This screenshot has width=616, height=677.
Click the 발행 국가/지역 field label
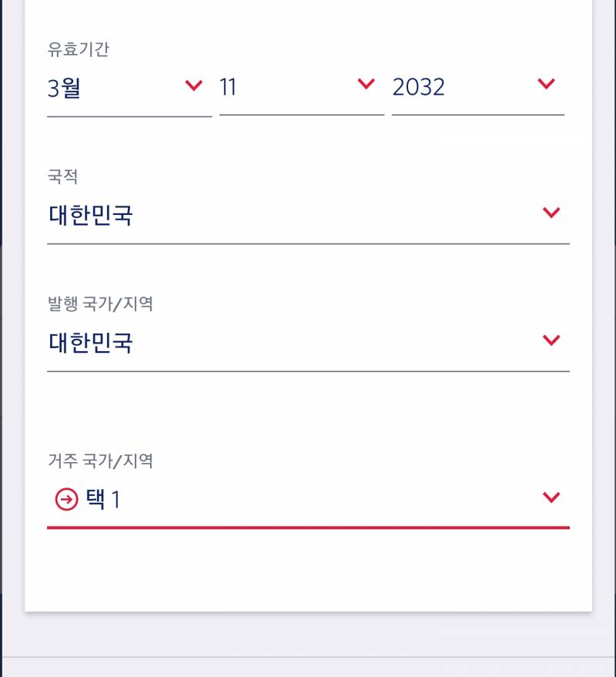(100, 304)
